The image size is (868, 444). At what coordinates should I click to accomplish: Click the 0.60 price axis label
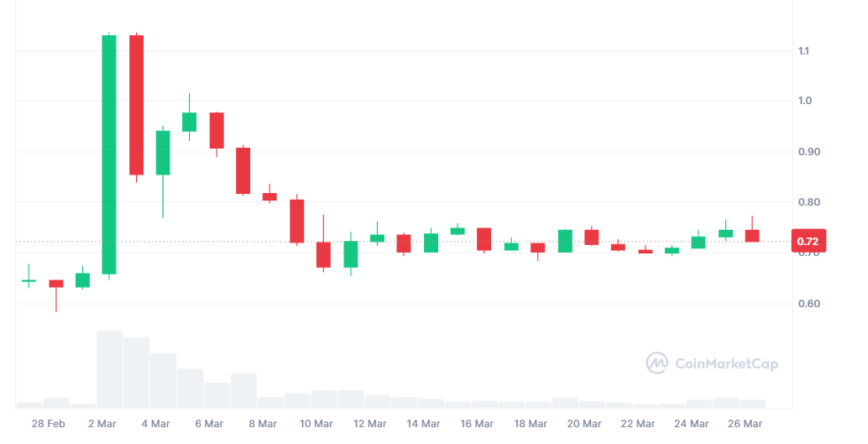[808, 304]
